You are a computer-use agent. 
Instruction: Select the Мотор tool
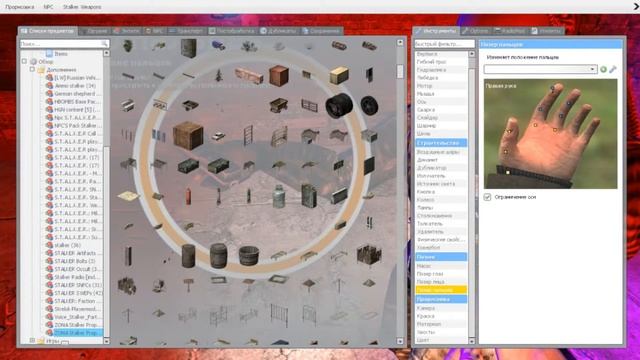click(x=441, y=86)
